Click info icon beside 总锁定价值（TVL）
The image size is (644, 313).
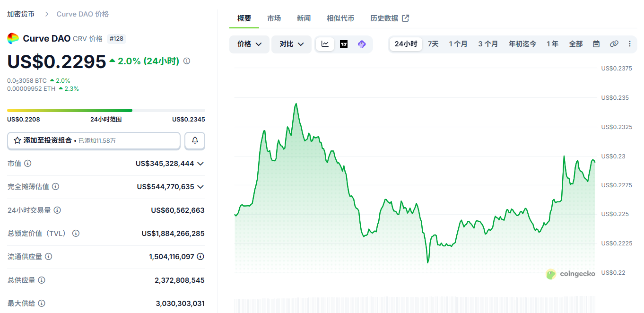pyautogui.click(x=76, y=233)
